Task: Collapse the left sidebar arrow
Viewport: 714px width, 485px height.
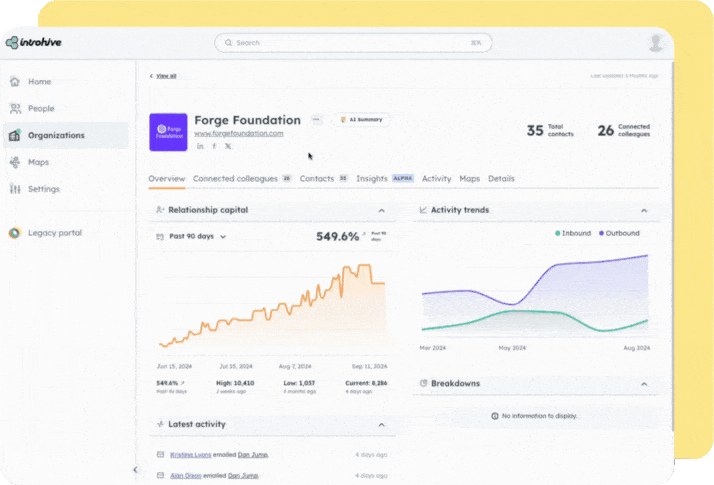Action: [135, 470]
